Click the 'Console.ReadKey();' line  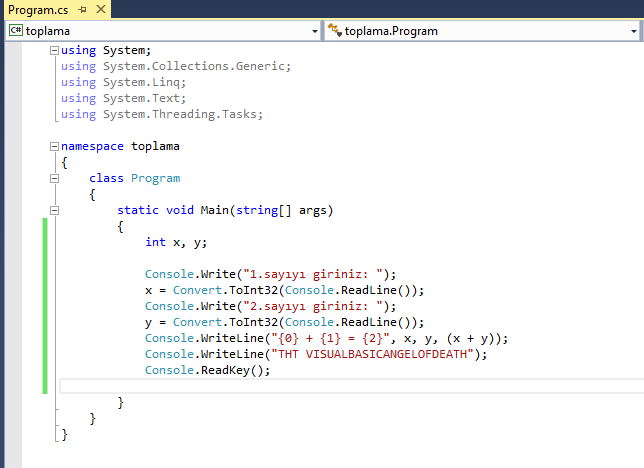(x=207, y=371)
